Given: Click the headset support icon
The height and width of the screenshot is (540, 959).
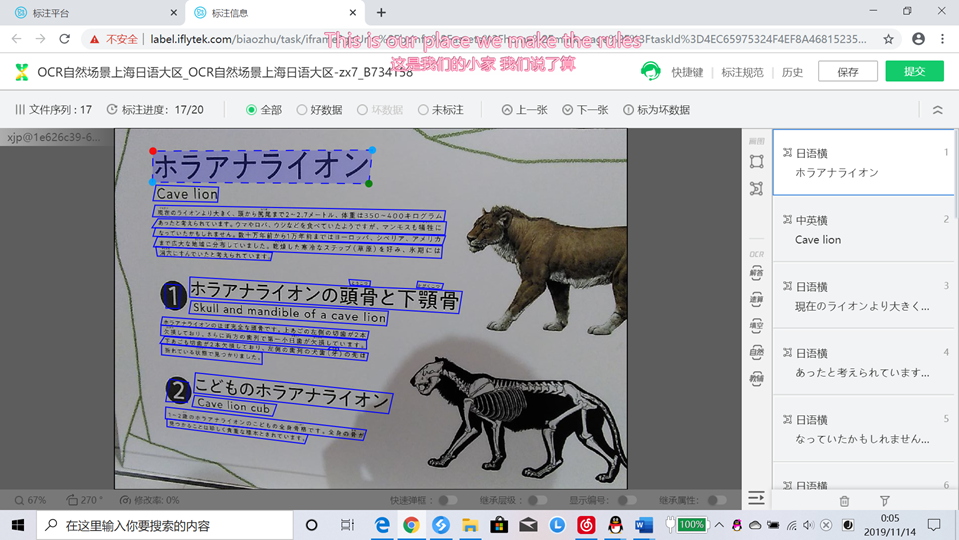Looking at the screenshot, I should 651,71.
